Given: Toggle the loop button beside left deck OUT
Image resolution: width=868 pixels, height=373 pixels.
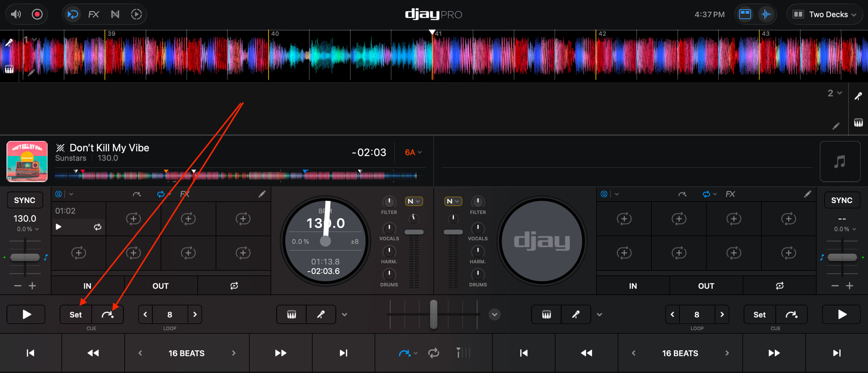Looking at the screenshot, I should click(x=234, y=286).
